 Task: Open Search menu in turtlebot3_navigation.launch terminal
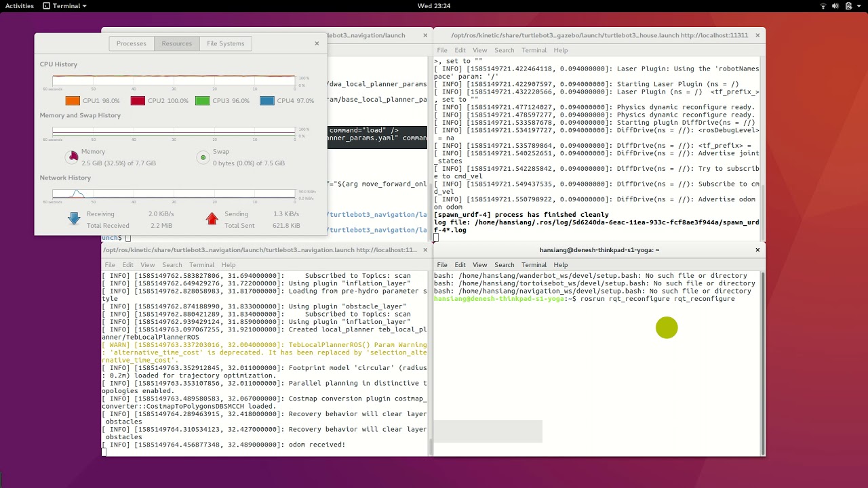172,265
